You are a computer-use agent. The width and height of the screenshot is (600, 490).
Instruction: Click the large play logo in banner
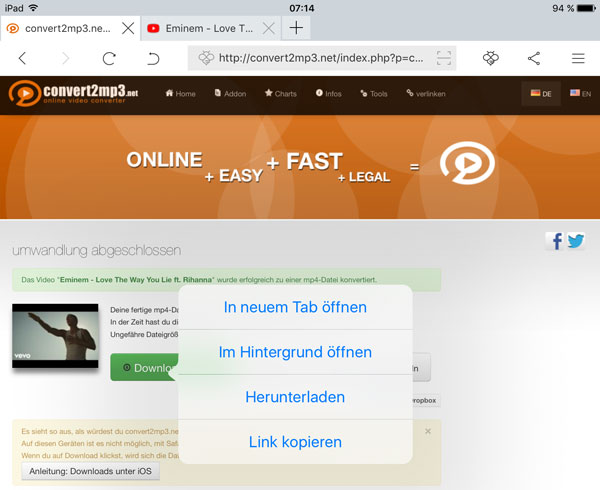coord(467,163)
